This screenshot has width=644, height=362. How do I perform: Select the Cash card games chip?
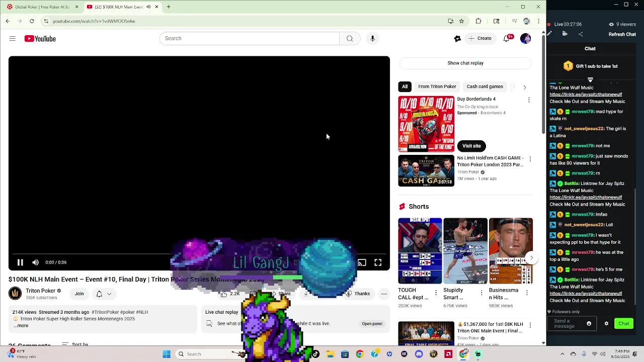click(x=485, y=86)
